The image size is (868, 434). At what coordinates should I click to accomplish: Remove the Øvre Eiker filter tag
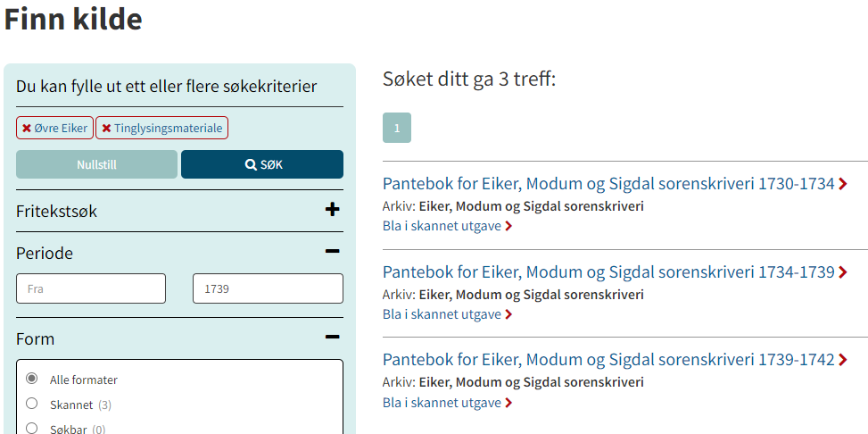[x=54, y=128]
